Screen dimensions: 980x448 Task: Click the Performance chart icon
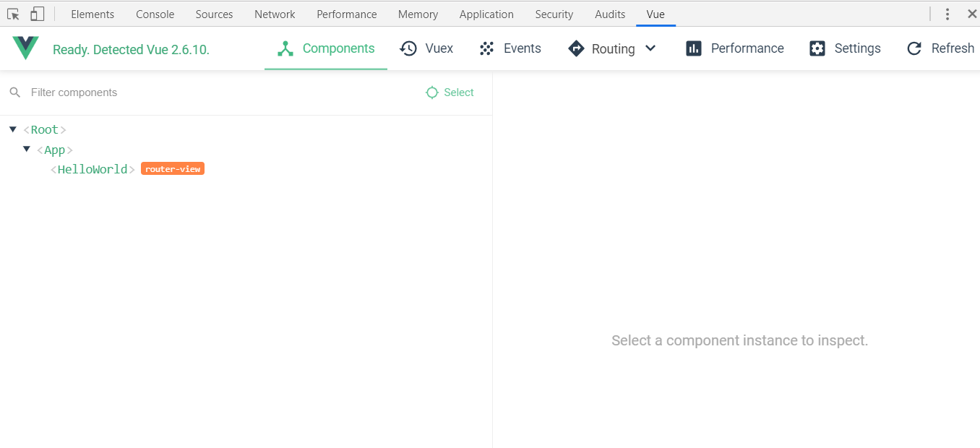[694, 48]
